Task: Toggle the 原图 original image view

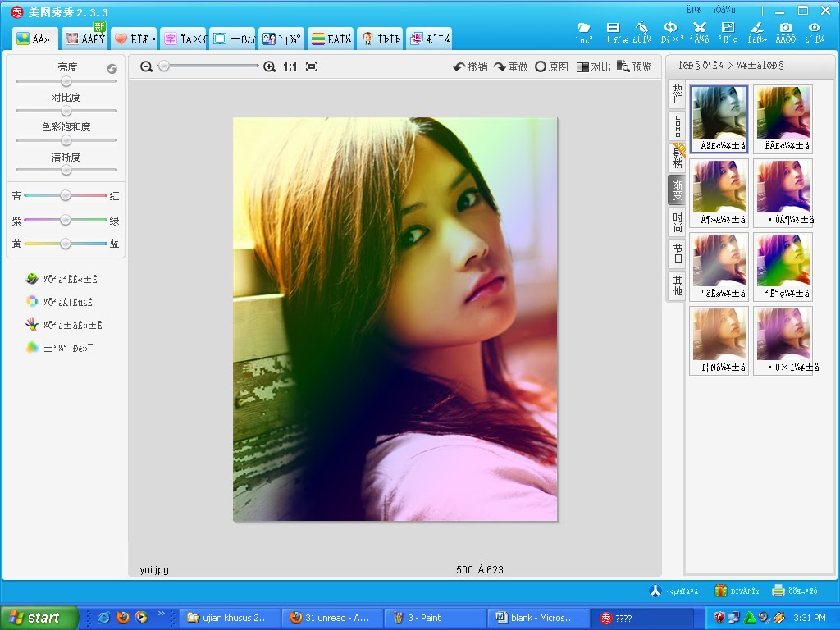Action: pos(552,66)
